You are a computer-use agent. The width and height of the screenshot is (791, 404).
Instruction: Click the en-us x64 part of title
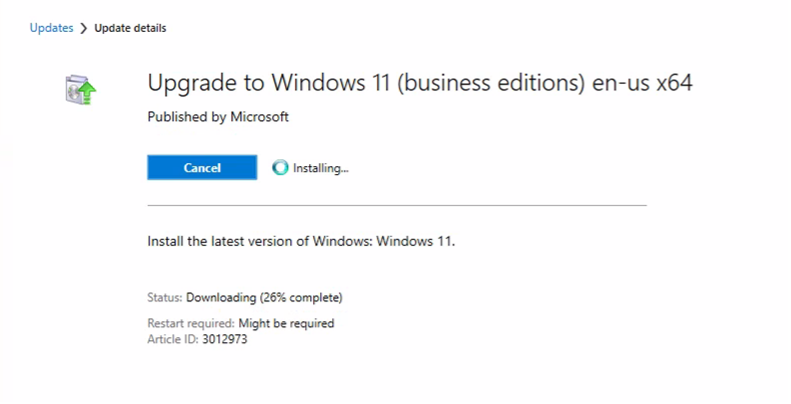642,83
